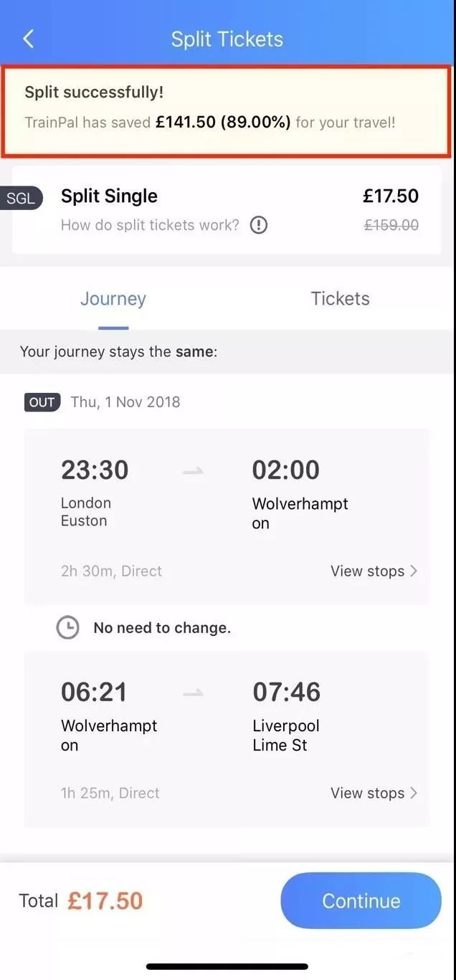Tap the Continue button
The width and height of the screenshot is (456, 980).
pyautogui.click(x=361, y=901)
